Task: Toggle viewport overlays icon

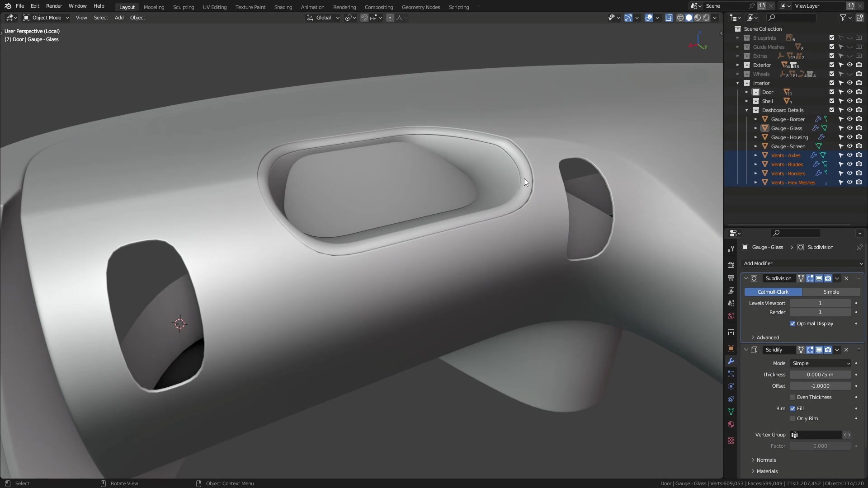Action: pos(648,18)
